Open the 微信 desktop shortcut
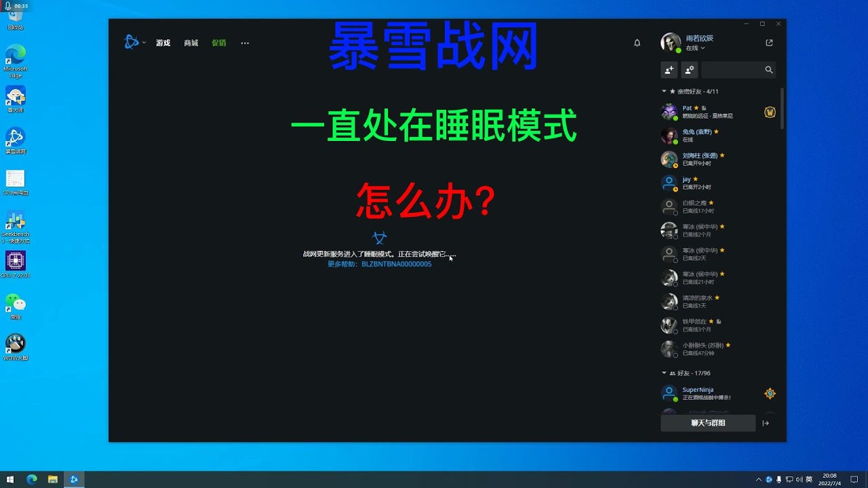The height and width of the screenshot is (488, 868). [15, 306]
